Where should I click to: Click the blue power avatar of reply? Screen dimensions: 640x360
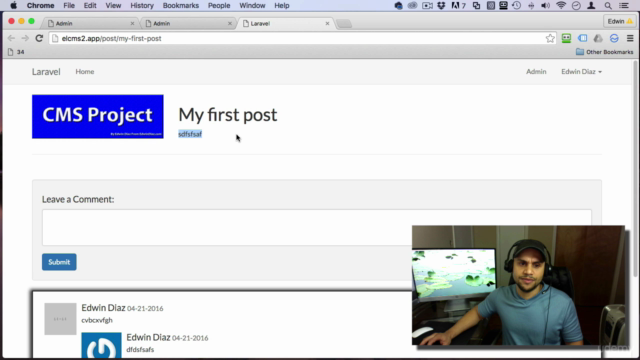pyautogui.click(x=101, y=345)
